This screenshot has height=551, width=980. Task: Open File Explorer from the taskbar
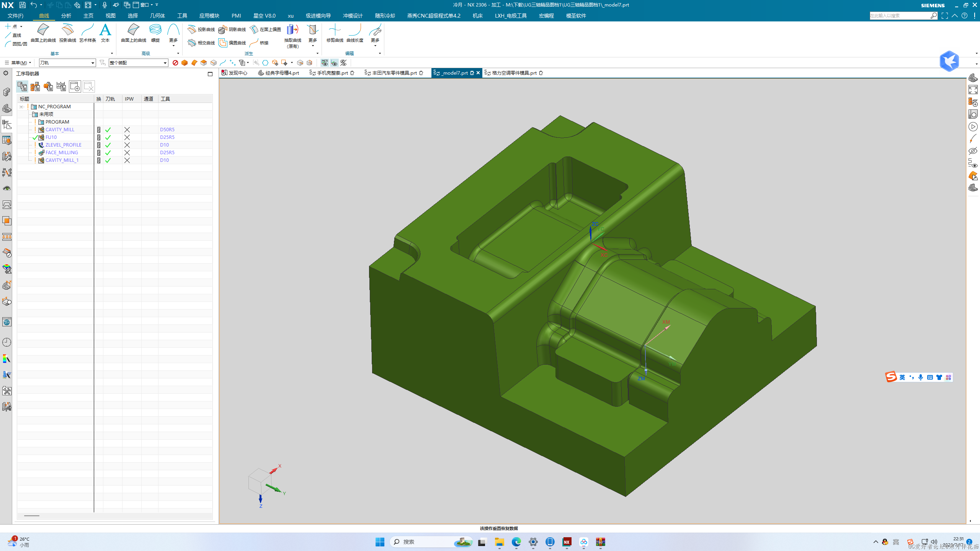tap(499, 542)
